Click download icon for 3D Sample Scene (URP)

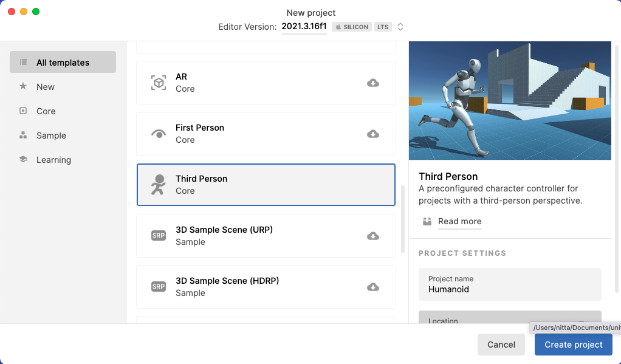[373, 236]
